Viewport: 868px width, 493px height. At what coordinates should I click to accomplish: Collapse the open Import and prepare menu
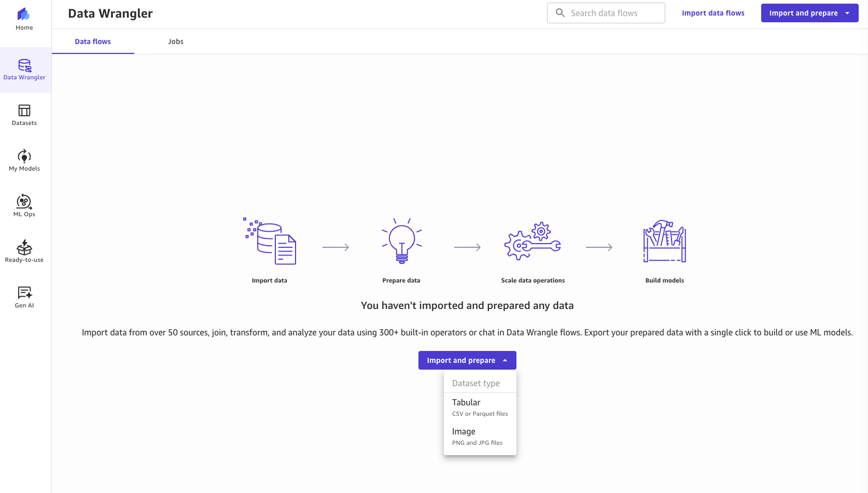tap(505, 360)
